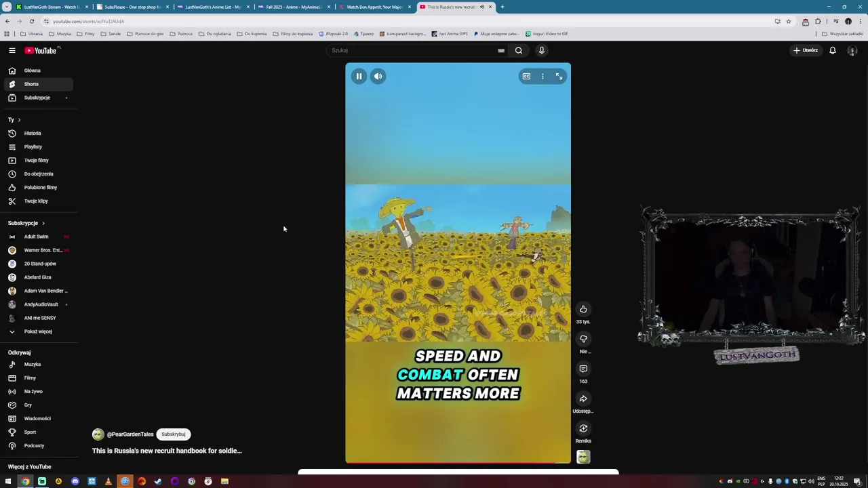Image resolution: width=868 pixels, height=488 pixels.
Task: Go to the YouTube logo home
Action: (42, 50)
